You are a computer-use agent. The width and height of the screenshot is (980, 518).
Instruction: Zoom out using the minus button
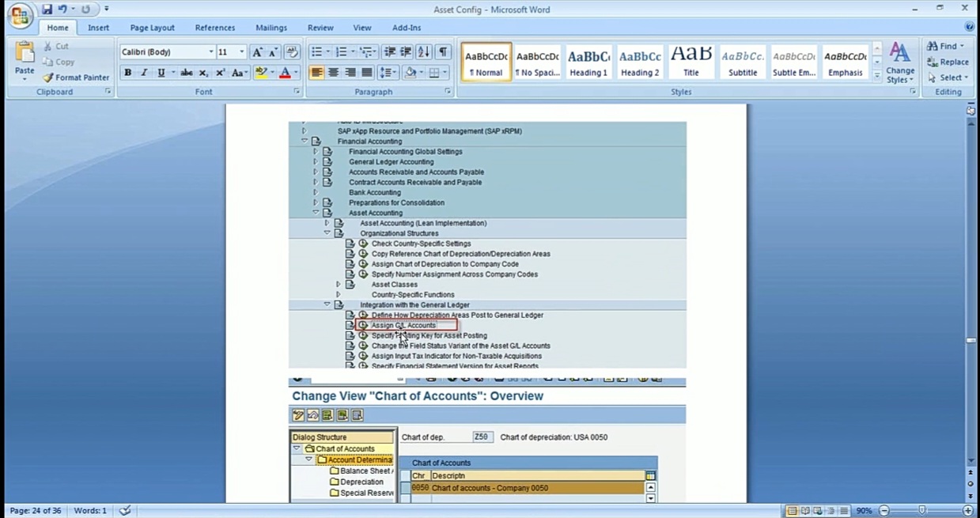pos(884,511)
